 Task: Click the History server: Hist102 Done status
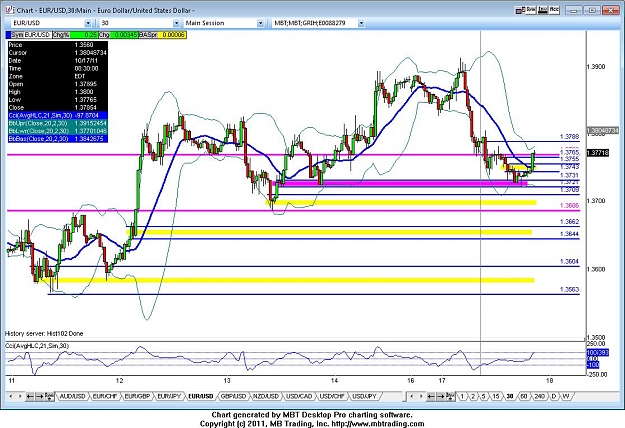[x=44, y=334]
